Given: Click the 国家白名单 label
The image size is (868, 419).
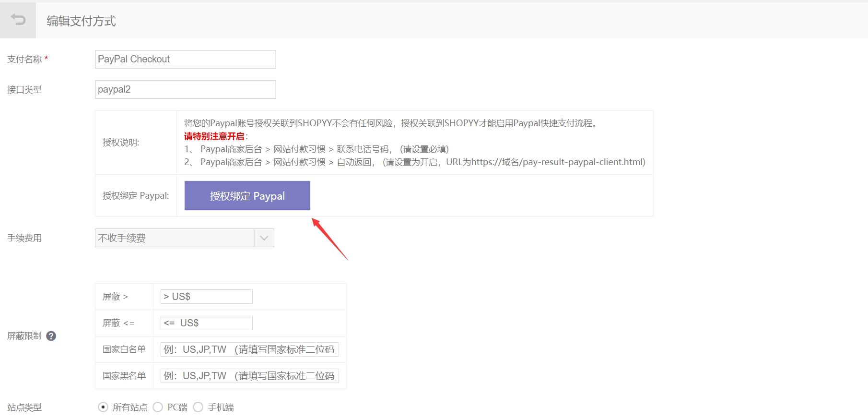Looking at the screenshot, I should (x=124, y=349).
